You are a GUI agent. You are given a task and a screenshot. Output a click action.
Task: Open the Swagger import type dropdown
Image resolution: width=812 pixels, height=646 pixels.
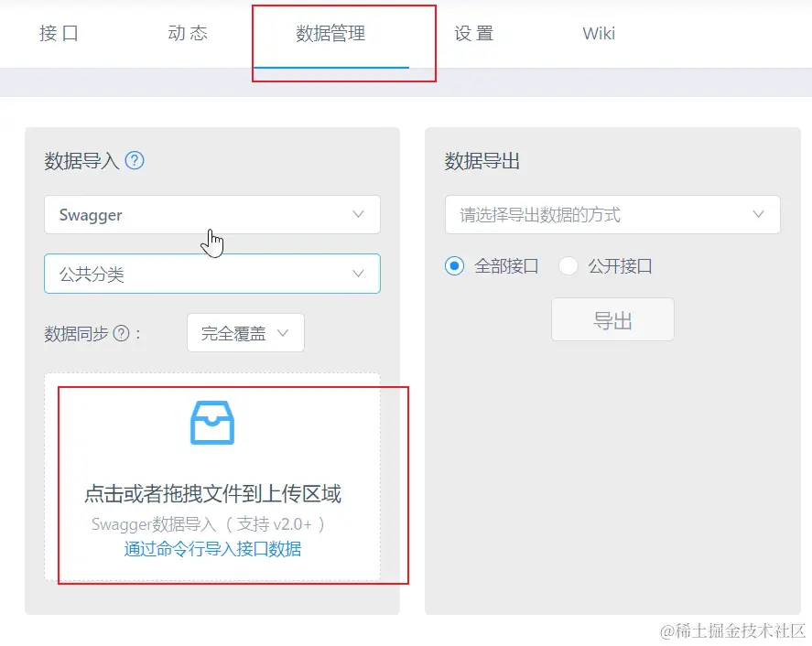pyautogui.click(x=212, y=214)
